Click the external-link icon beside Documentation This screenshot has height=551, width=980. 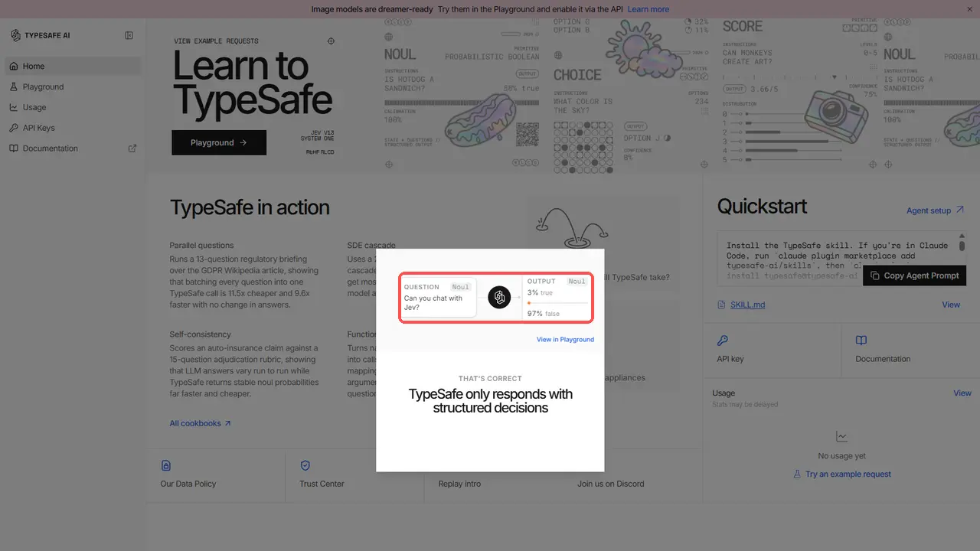132,148
